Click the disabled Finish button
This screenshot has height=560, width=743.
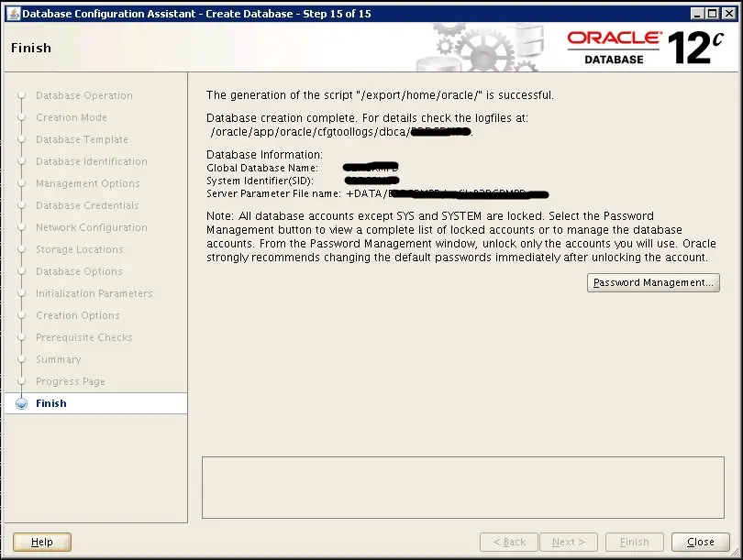click(x=635, y=542)
